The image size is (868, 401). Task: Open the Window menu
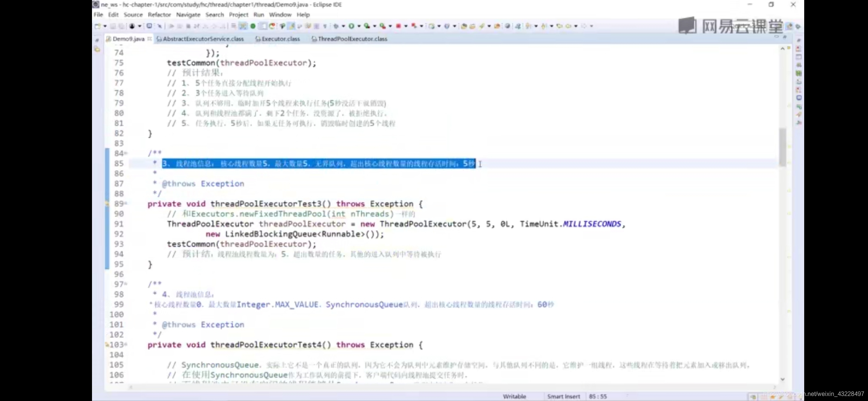coord(280,14)
